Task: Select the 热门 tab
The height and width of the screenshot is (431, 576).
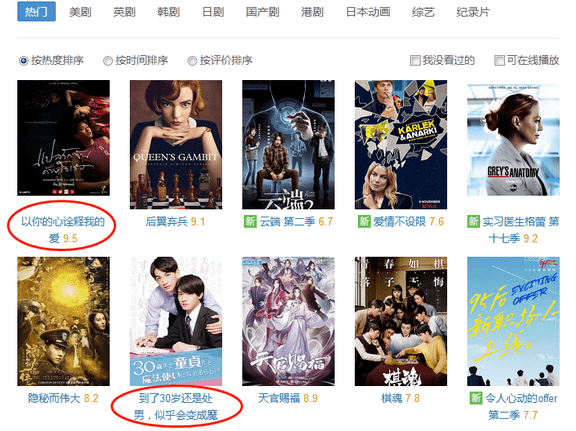Action: click(36, 12)
